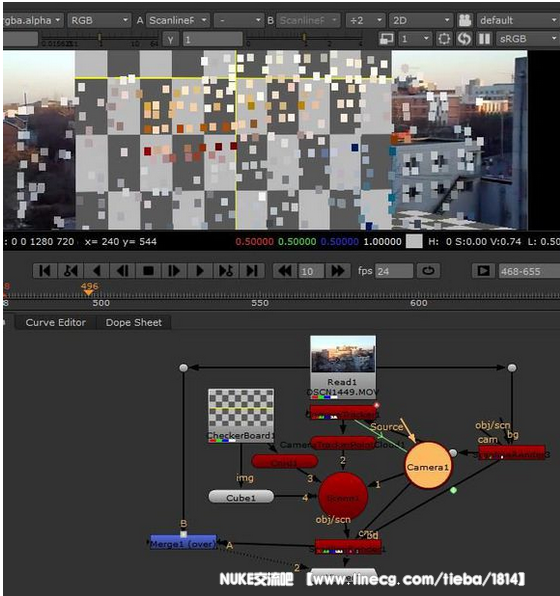Select the Cube1 node

point(241,497)
